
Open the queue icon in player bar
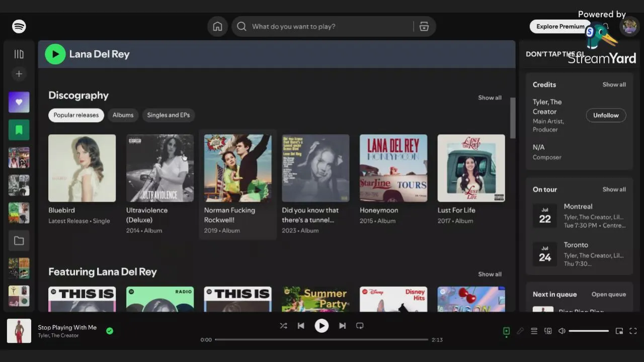click(534, 331)
